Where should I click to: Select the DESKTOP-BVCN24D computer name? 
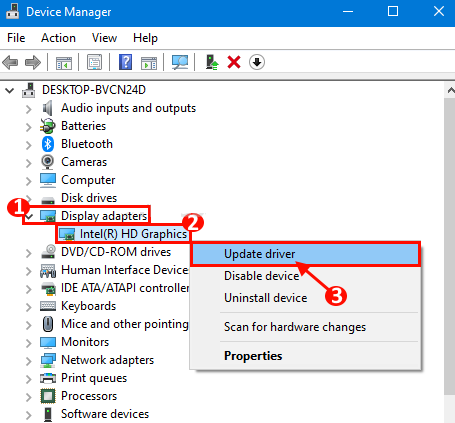[94, 90]
